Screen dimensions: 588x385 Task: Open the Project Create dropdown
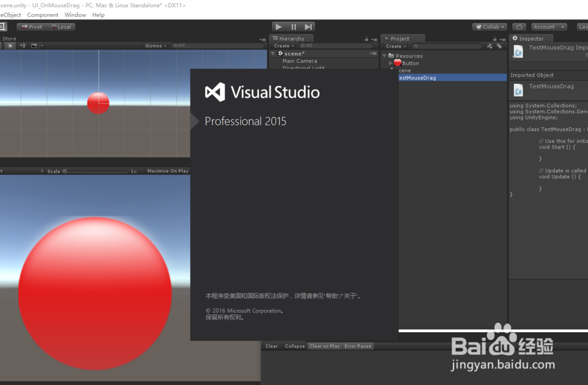pyautogui.click(x=396, y=46)
